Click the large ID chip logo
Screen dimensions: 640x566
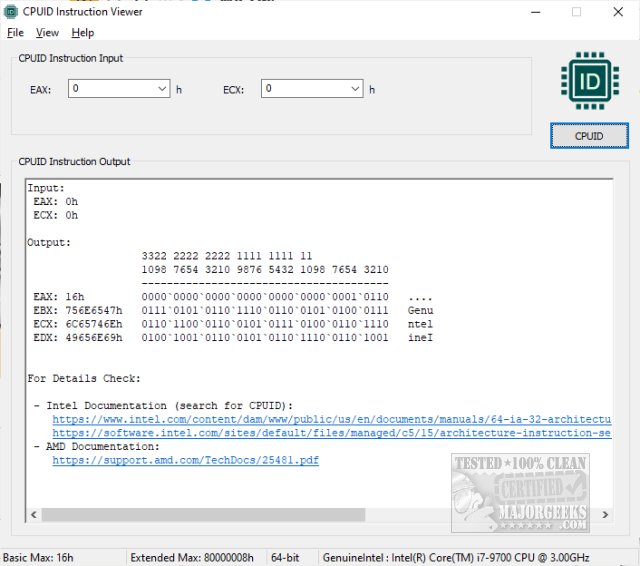point(590,81)
